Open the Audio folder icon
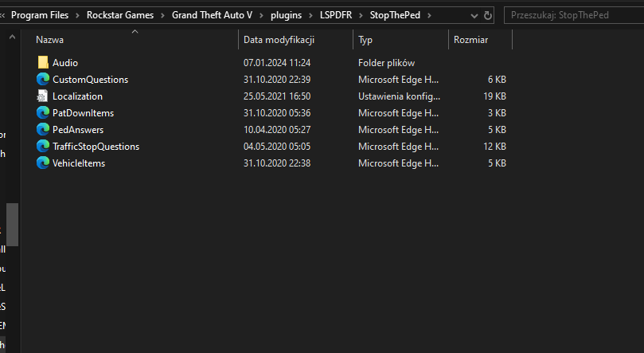This screenshot has height=353, width=644. click(43, 62)
